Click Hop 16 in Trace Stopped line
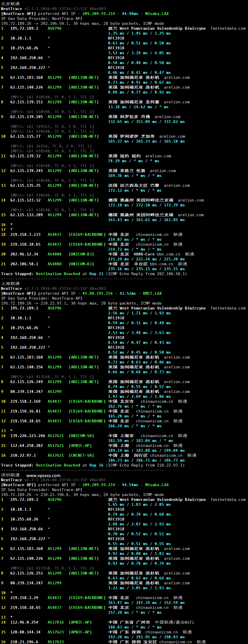This screenshot has height=644, width=248. click(x=96, y=465)
